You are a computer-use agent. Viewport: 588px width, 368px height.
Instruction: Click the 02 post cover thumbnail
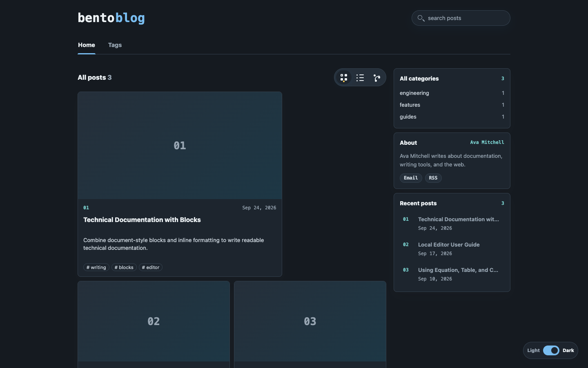pos(154,321)
